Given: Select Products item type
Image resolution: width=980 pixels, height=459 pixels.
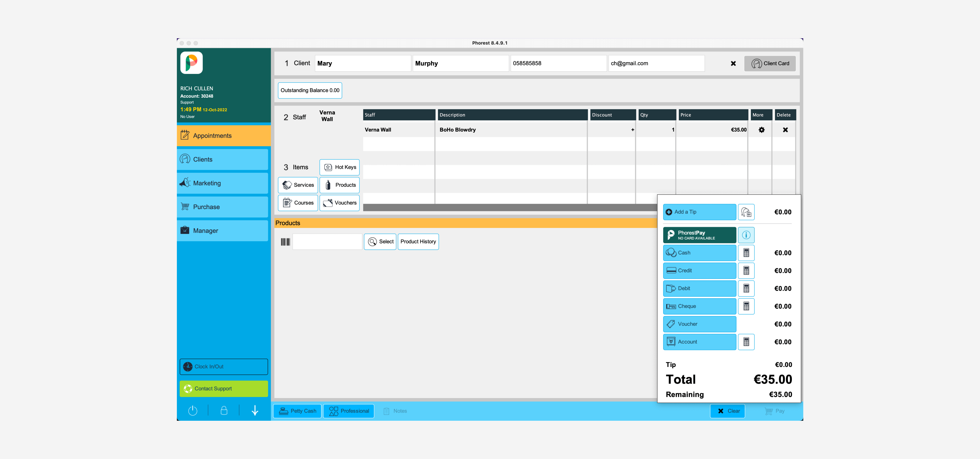Looking at the screenshot, I should [x=339, y=185].
